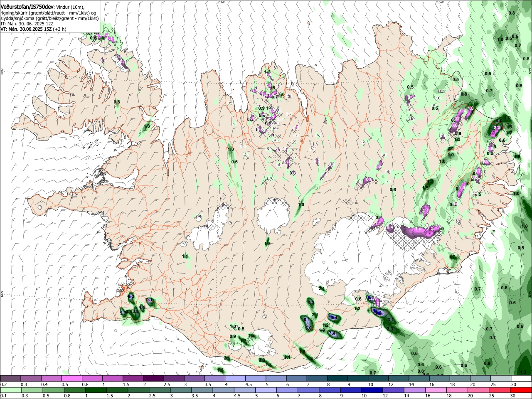Select the bright red 30 swatch in lower legend row

(x=520, y=390)
